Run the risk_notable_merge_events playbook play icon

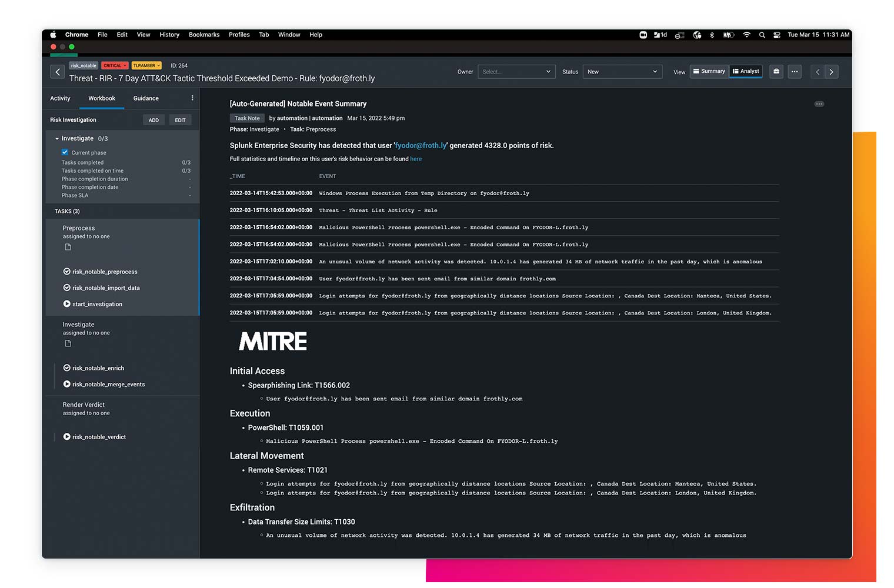(x=66, y=384)
